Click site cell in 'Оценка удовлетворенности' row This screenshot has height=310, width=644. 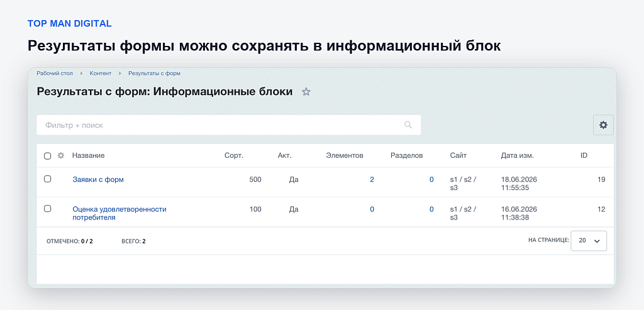(x=463, y=213)
